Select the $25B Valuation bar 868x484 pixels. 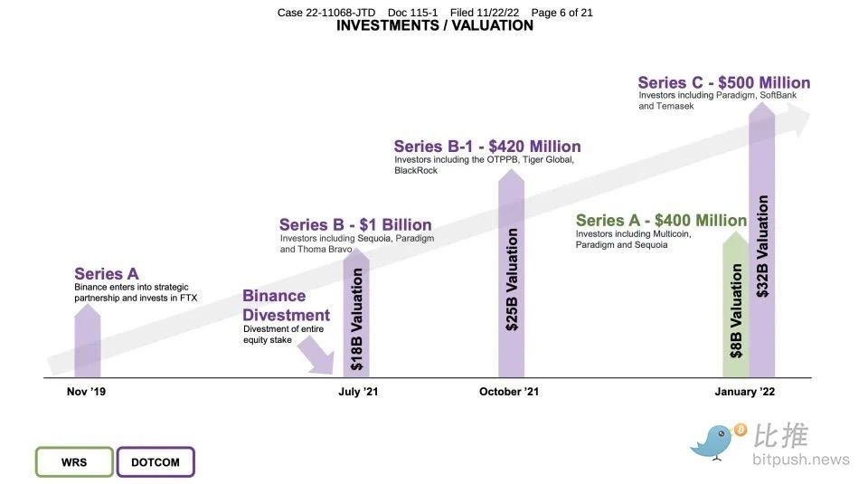pos(511,273)
